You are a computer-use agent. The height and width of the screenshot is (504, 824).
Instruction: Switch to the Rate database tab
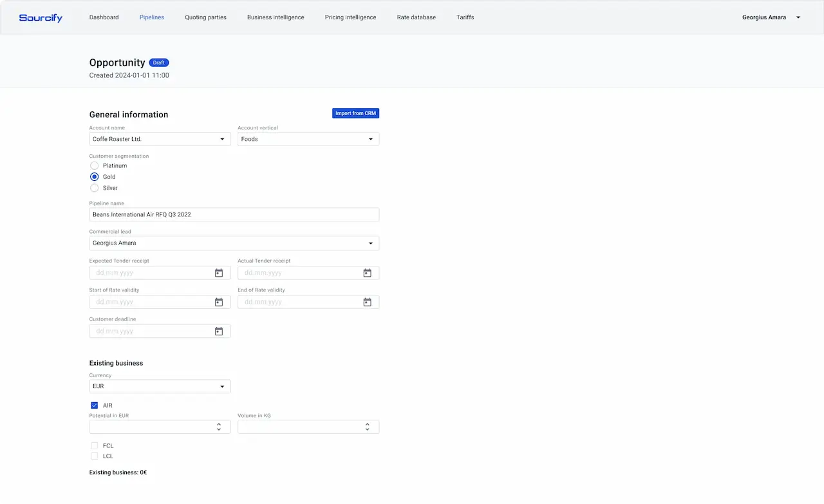[416, 17]
